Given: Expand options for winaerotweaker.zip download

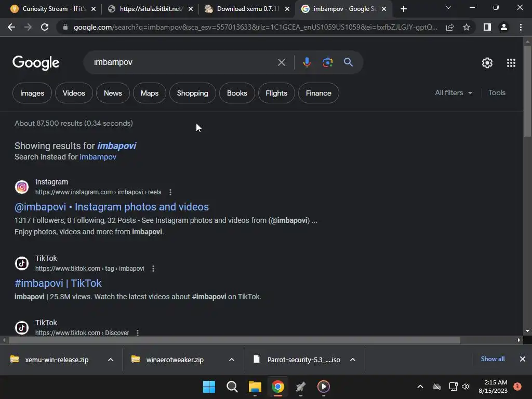Looking at the screenshot, I should point(232,360).
